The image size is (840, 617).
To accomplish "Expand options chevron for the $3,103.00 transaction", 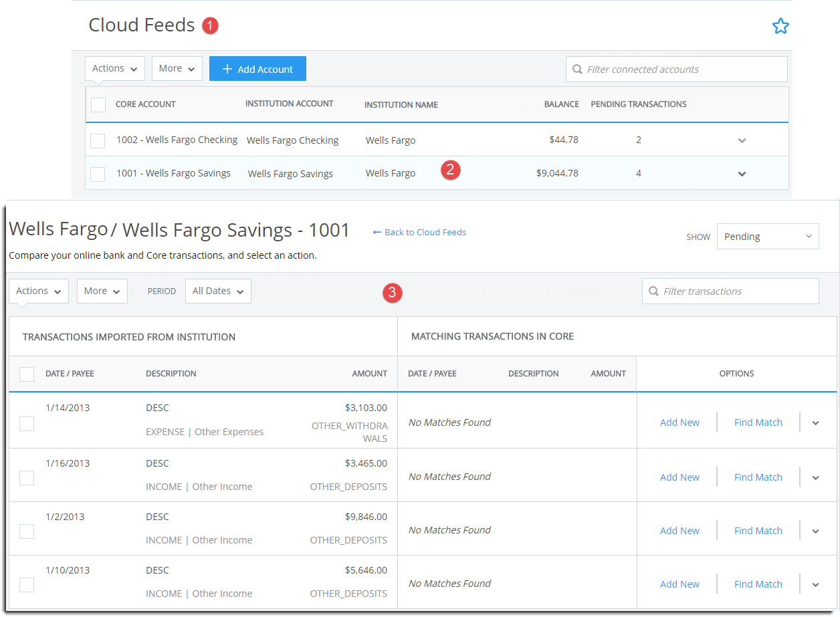I will point(815,422).
